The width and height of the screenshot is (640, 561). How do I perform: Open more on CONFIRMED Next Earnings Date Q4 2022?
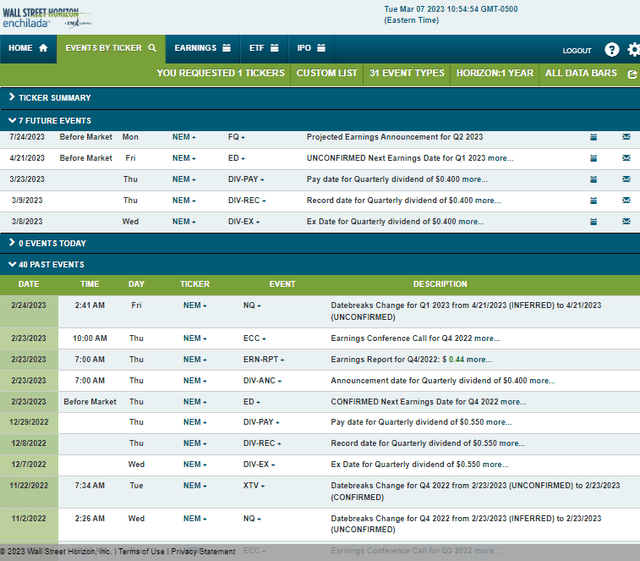pyautogui.click(x=513, y=402)
